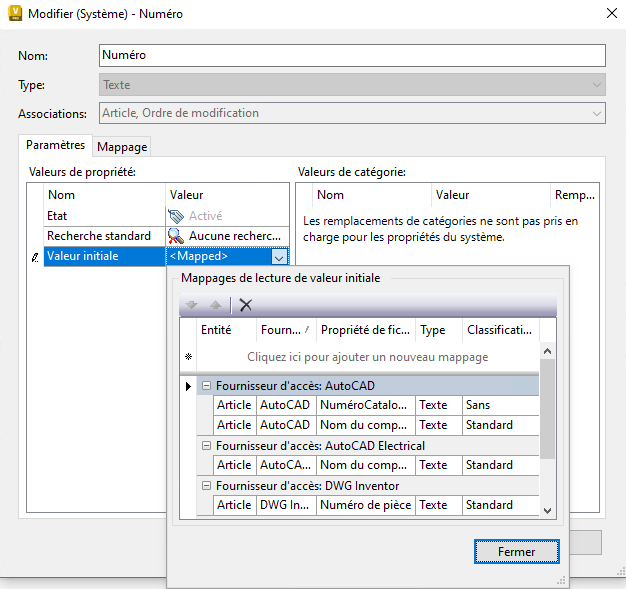Switch to the Paramètres tab
Viewport: 626px width, 589px height.
(x=55, y=145)
